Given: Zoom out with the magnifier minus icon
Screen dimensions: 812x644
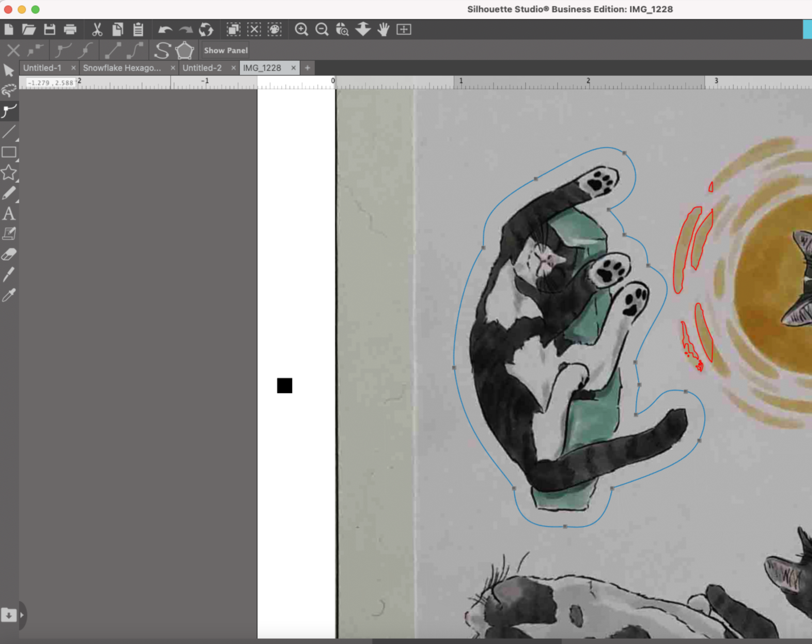Looking at the screenshot, I should click(x=322, y=29).
